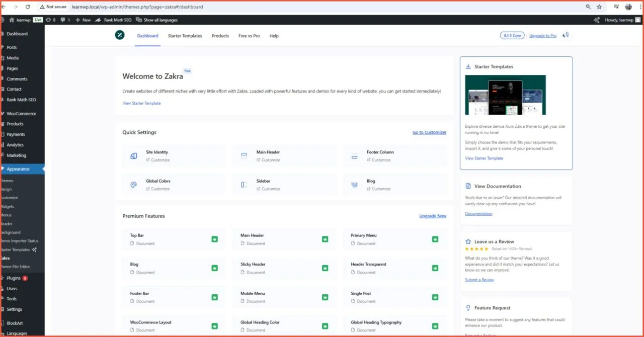The height and width of the screenshot is (337, 644).
Task: Click the Upgrade to Pro link
Action: [542, 36]
